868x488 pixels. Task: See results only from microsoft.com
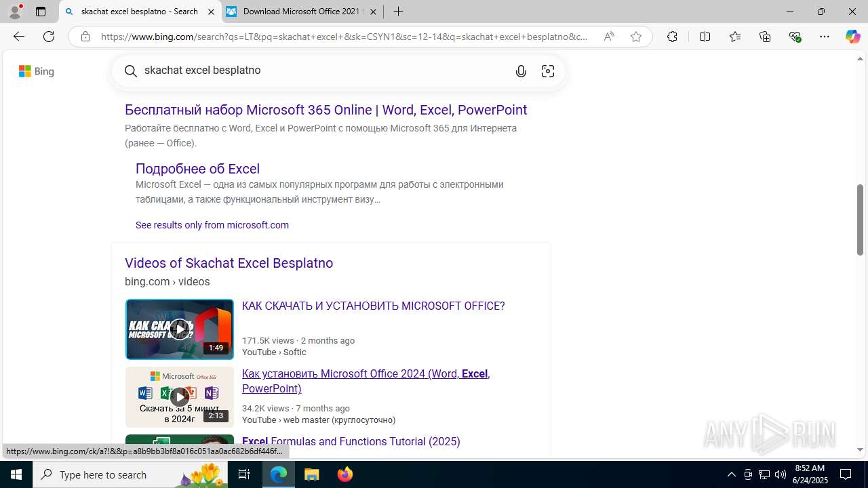(212, 225)
